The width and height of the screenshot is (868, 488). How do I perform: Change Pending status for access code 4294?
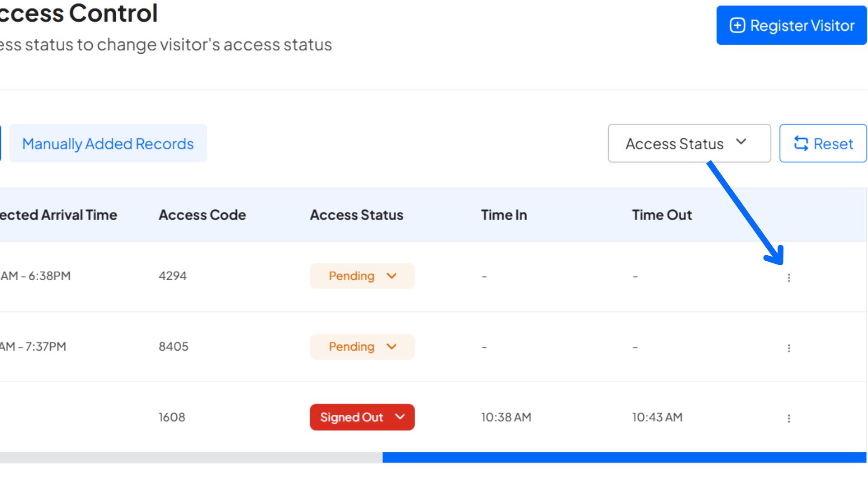[362, 276]
